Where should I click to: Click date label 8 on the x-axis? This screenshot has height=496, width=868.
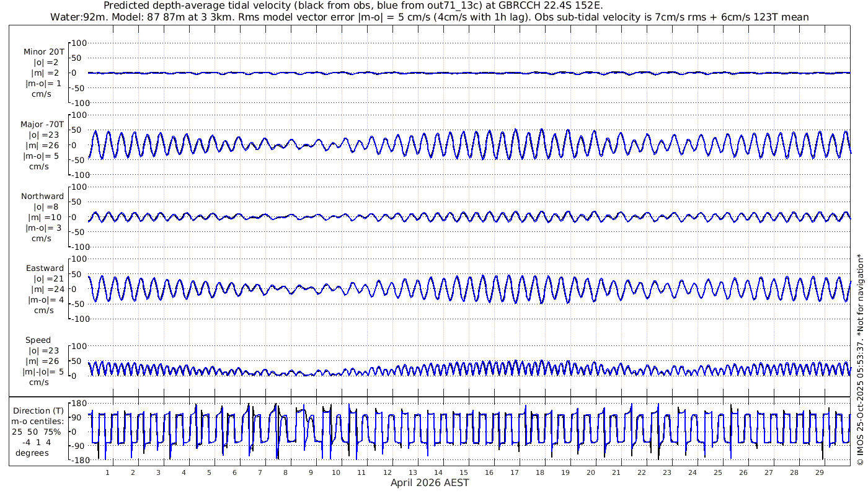tap(285, 472)
